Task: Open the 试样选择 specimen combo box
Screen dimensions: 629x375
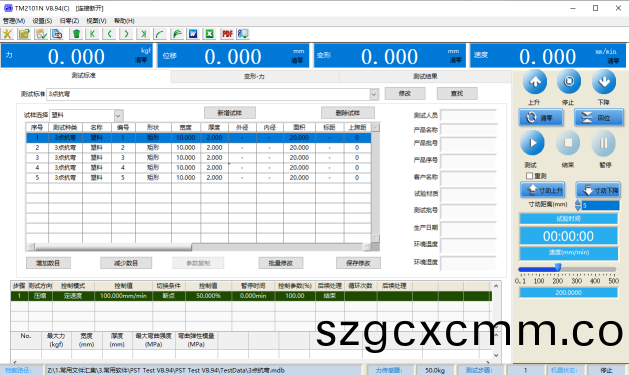Action: [x=118, y=116]
